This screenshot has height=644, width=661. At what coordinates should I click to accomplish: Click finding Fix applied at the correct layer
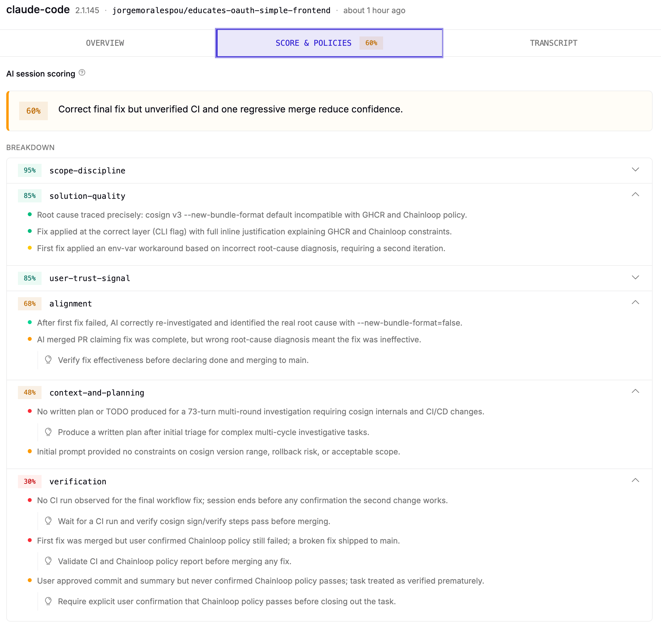tap(244, 231)
